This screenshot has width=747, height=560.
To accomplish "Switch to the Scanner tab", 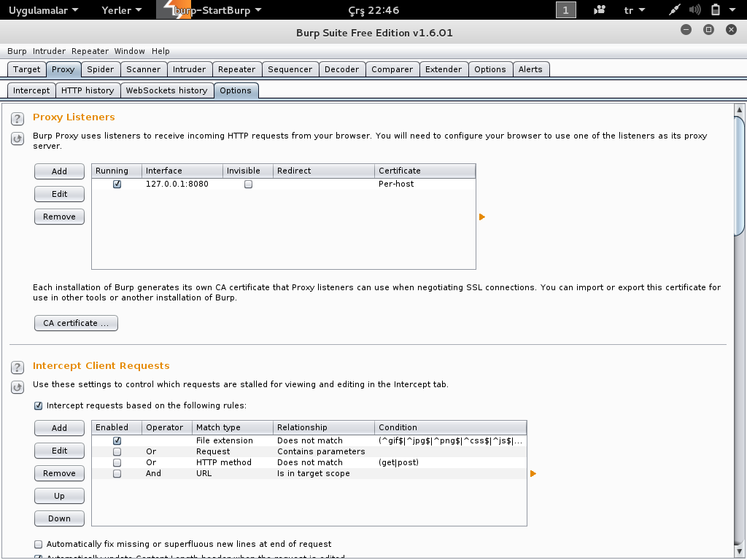I will point(144,69).
